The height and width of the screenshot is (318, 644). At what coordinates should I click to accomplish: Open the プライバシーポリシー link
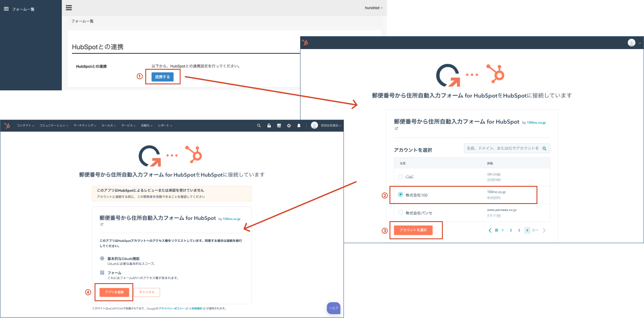click(173, 309)
